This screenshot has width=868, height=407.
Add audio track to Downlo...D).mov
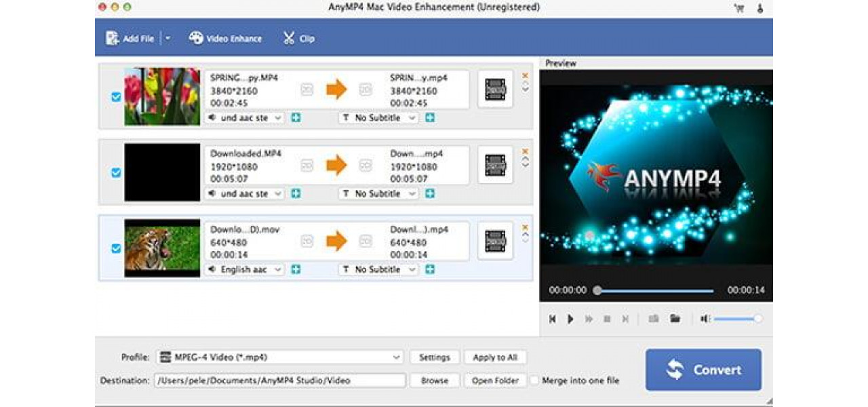(x=296, y=270)
